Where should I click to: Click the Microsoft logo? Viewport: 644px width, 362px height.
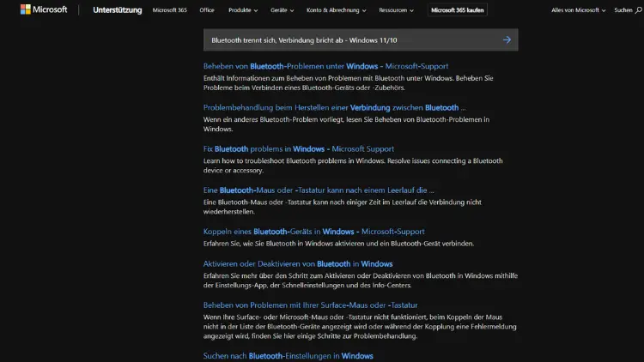pos(44,9)
